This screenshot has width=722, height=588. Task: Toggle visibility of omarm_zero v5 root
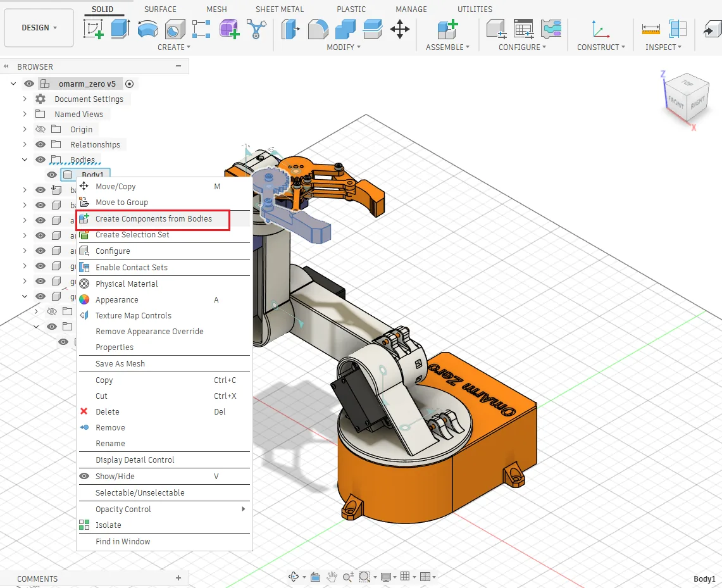pos(29,84)
